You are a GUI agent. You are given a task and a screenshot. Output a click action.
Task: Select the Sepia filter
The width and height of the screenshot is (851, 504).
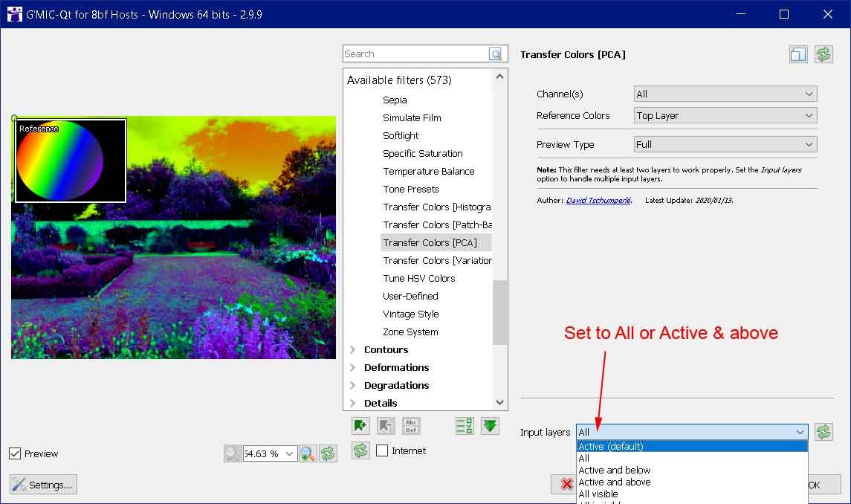click(395, 100)
